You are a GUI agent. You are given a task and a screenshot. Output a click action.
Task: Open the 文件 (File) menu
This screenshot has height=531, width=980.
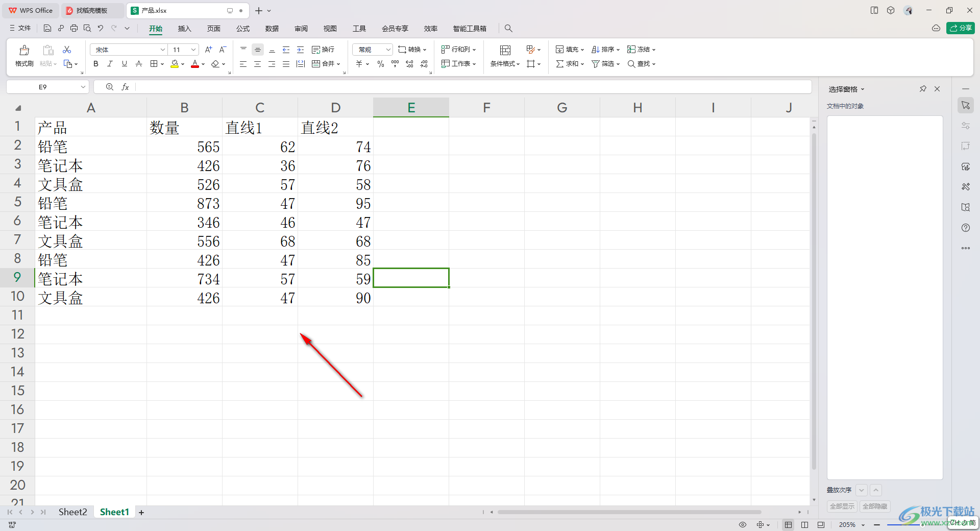point(20,28)
